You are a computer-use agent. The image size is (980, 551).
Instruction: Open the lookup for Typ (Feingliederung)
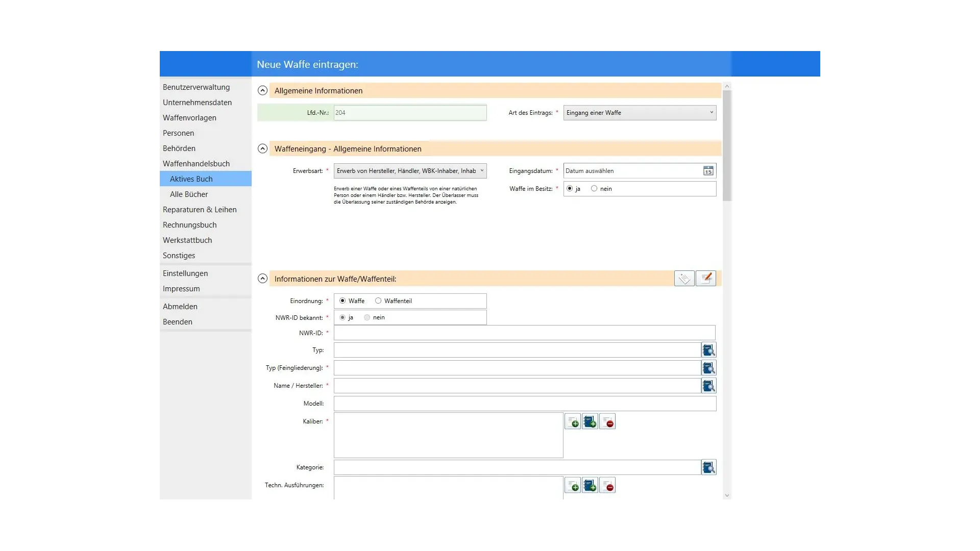click(x=708, y=368)
